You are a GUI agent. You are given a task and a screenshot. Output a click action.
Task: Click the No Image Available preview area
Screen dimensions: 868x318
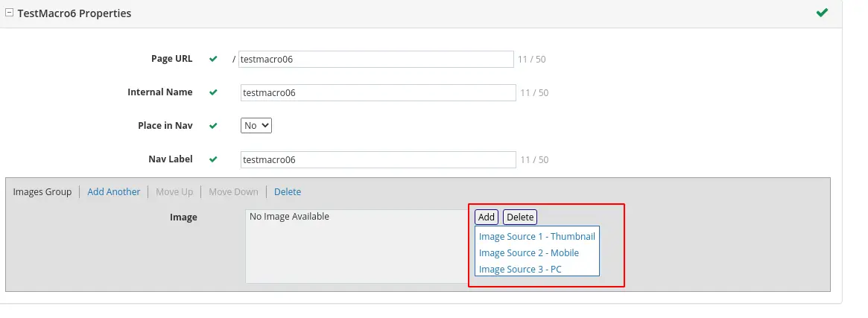358,246
